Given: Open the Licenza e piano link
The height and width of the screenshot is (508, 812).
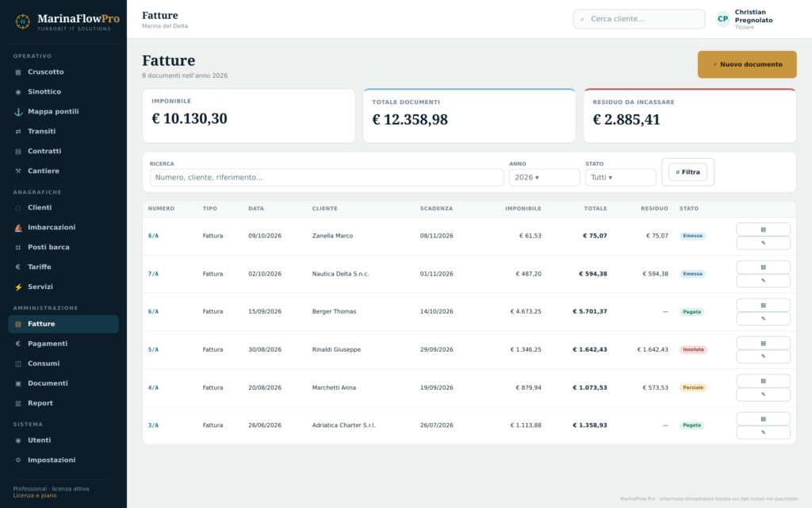Looking at the screenshot, I should click(35, 495).
